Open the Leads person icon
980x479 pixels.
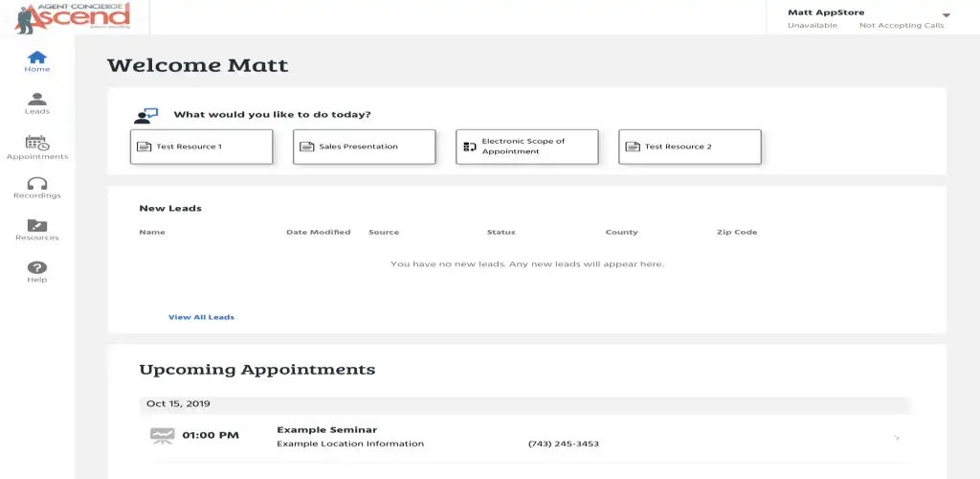pos(37,99)
